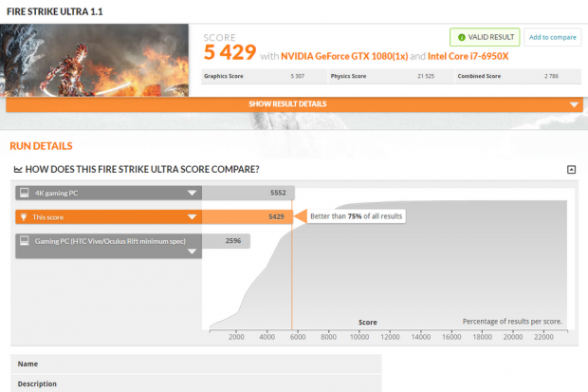
Task: Click the Description row
Action: click(x=38, y=383)
